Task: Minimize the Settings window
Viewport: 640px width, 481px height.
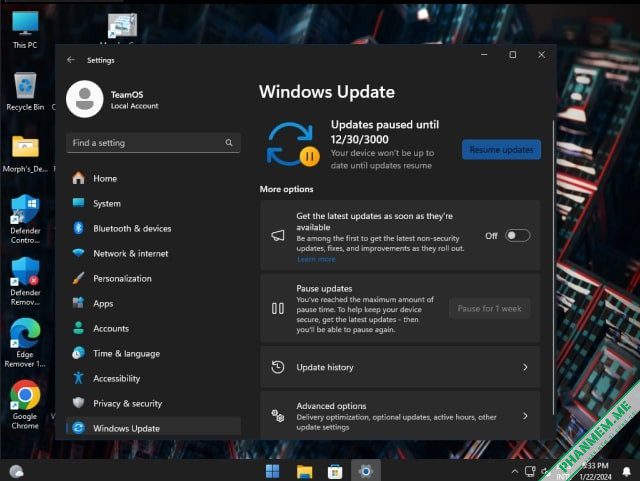Action: click(x=484, y=55)
